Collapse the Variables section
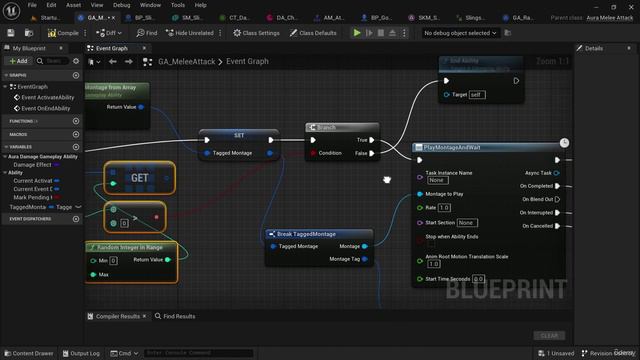Image resolution: width=640 pixels, height=360 pixels. (6, 147)
